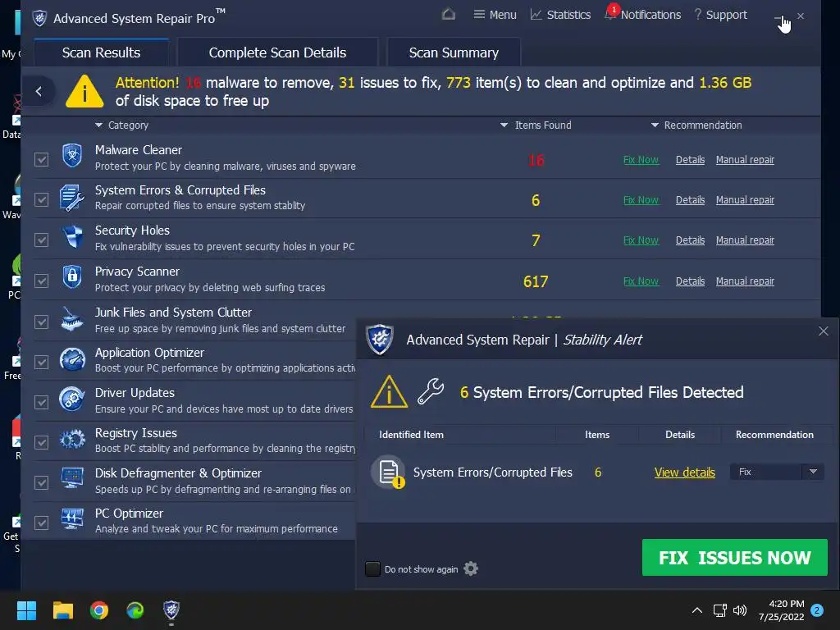
Task: Click Fix Now for System Errors
Action: [641, 200]
